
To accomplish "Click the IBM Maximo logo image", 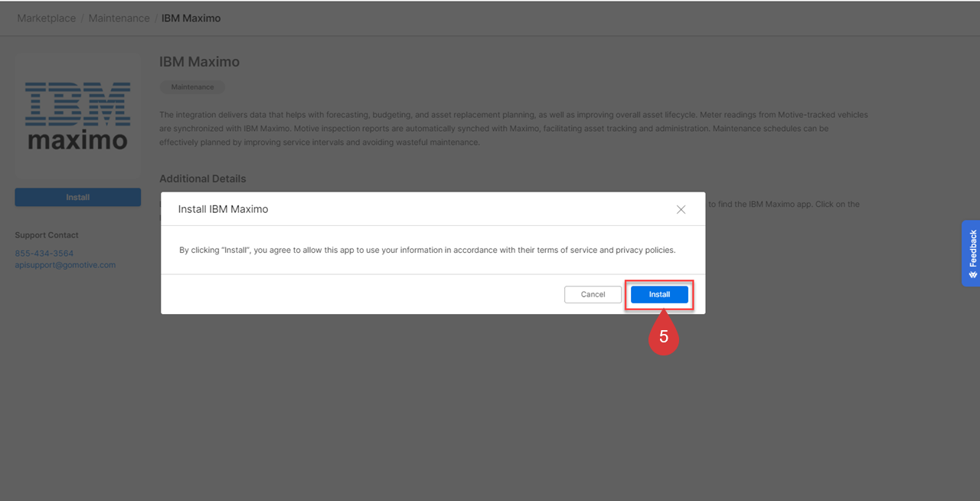I will tap(77, 115).
